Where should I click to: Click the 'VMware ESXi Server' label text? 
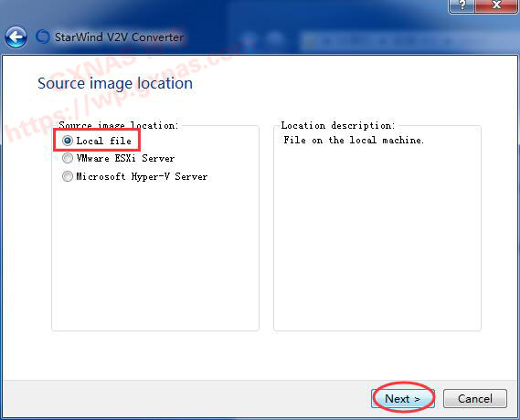click(125, 158)
